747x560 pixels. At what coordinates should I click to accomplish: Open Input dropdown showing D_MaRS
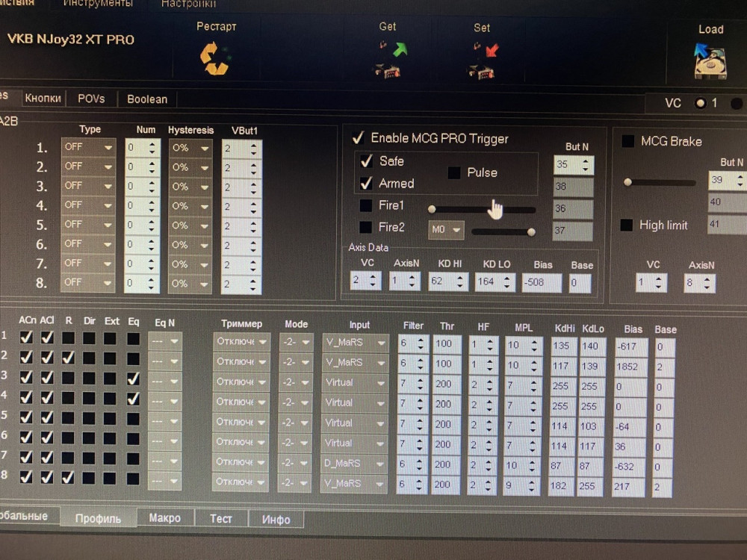(354, 463)
